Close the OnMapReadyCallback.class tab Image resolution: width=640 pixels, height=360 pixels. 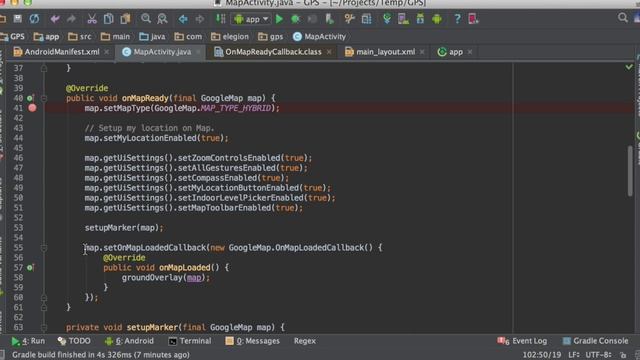coord(329,52)
